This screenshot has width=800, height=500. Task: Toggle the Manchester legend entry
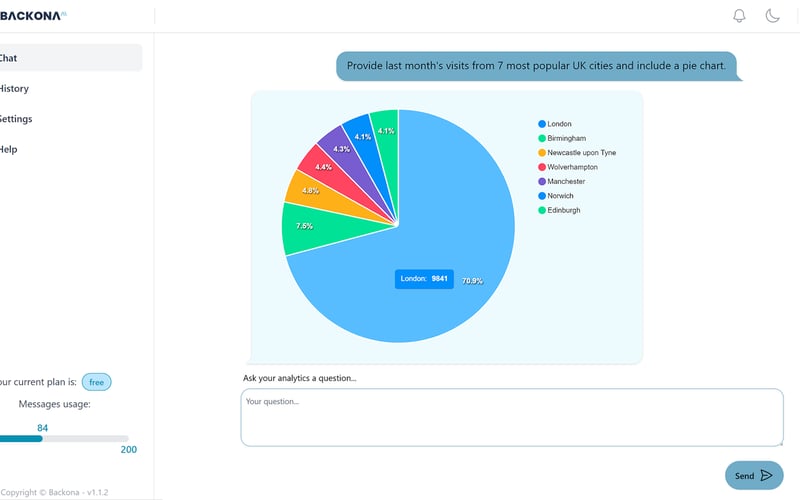(562, 181)
